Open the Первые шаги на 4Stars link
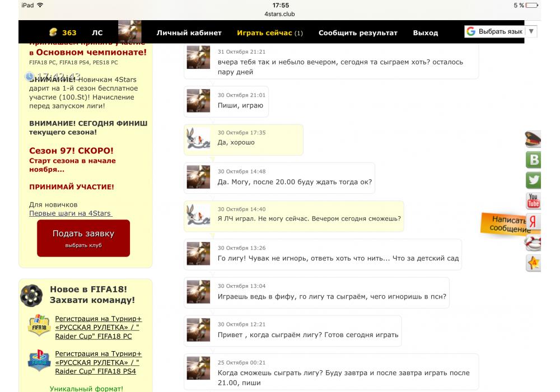The width and height of the screenshot is (560, 392). pos(71,213)
